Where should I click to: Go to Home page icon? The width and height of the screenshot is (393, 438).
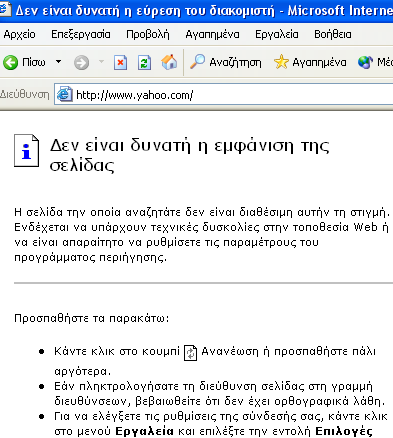point(169,62)
